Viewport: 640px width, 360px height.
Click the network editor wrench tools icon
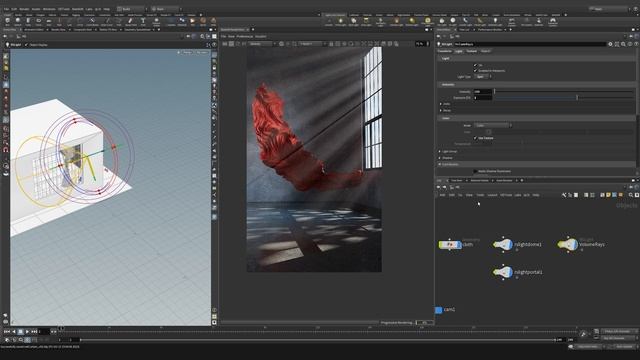click(x=564, y=195)
